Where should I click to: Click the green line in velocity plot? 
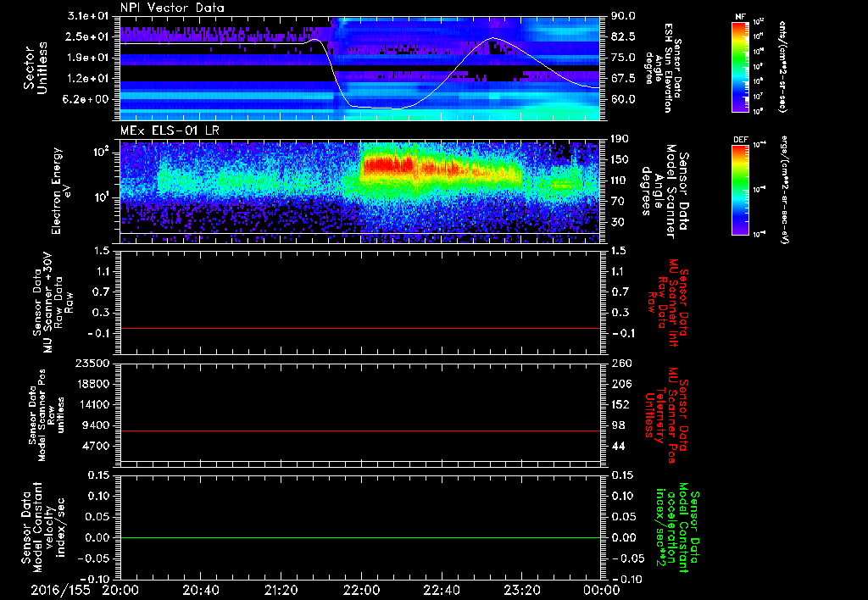tap(360, 537)
